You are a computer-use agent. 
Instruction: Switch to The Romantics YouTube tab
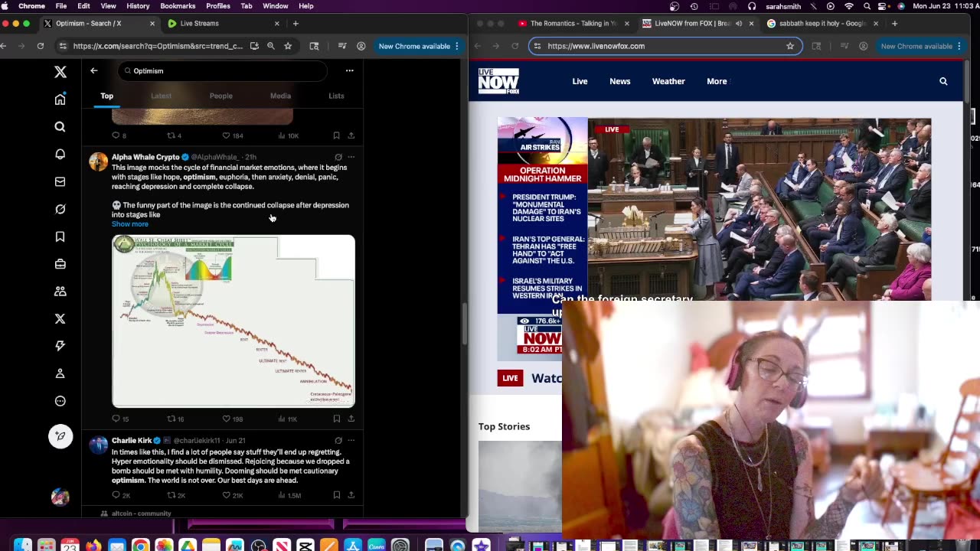[574, 24]
